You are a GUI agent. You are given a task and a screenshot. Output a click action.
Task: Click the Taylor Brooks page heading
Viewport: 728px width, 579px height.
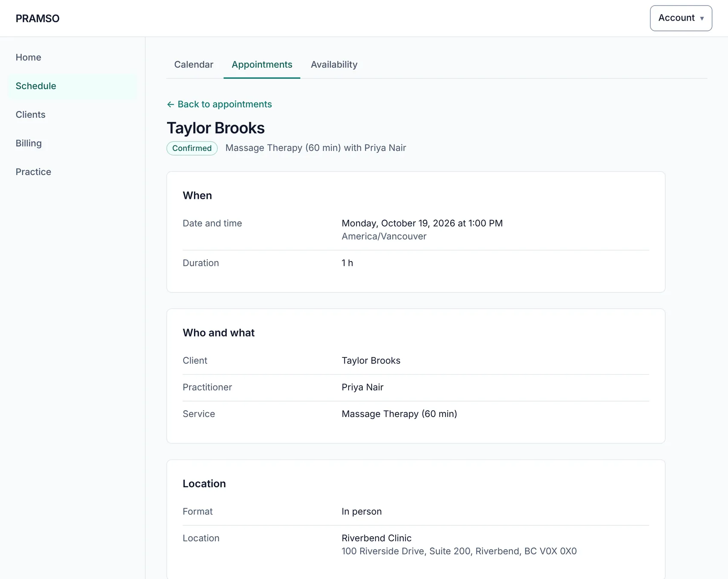point(215,128)
